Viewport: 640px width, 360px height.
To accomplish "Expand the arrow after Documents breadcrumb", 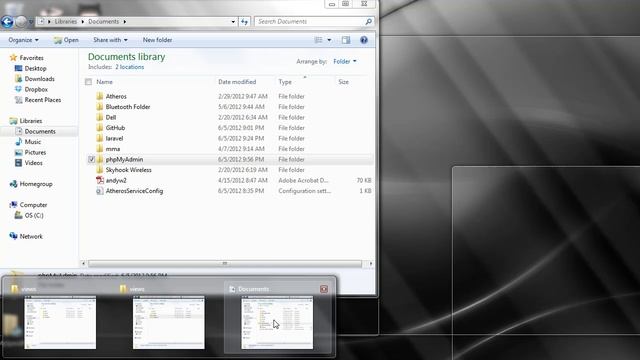I will [x=124, y=22].
